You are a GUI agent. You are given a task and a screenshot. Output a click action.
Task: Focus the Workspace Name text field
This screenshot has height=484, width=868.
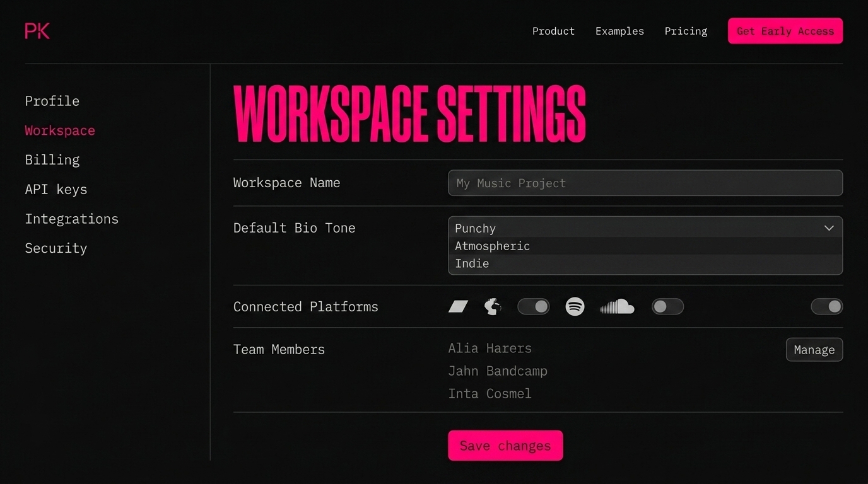[645, 183]
